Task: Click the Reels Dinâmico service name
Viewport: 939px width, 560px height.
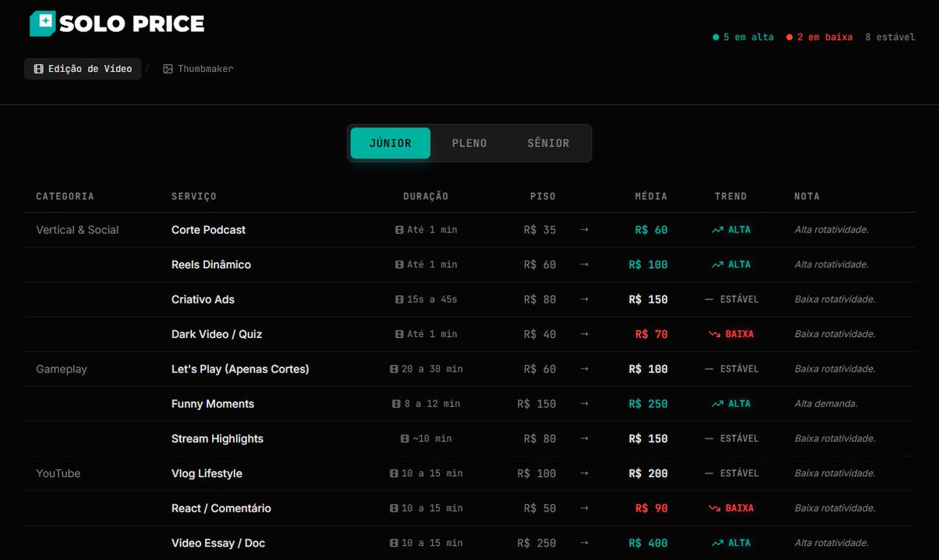Action: click(211, 264)
